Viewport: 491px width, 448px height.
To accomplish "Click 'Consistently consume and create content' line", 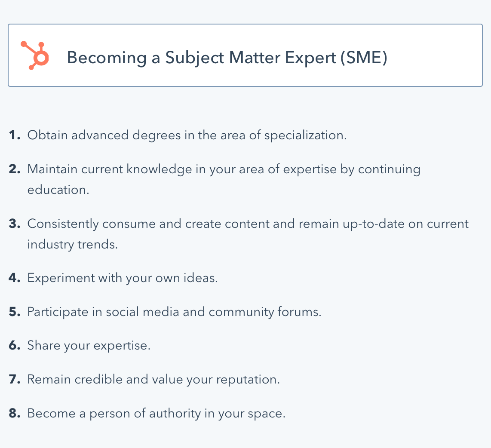I will [x=248, y=224].
